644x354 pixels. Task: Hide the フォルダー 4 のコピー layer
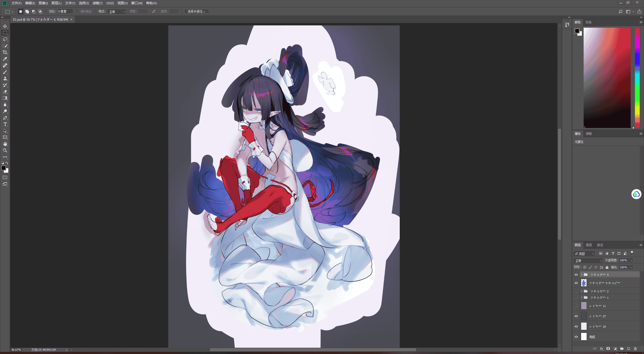coord(576,283)
